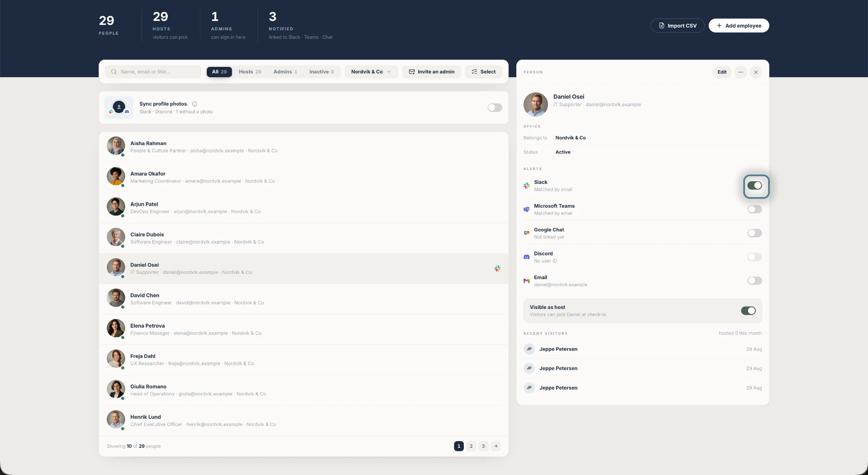Click the Slack logo in Alerts
Viewport: 868px width, 475px height.
(527, 186)
